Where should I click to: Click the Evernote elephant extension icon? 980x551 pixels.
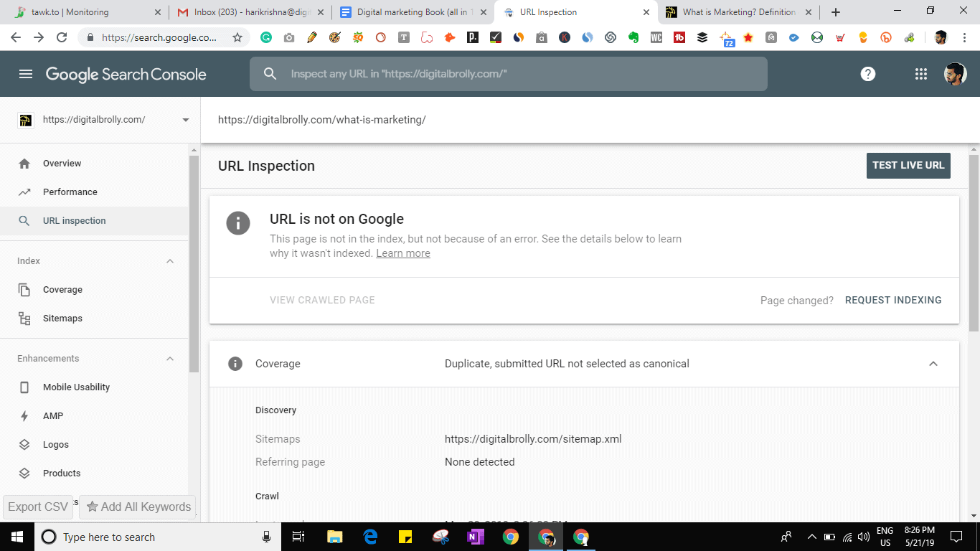click(x=633, y=37)
